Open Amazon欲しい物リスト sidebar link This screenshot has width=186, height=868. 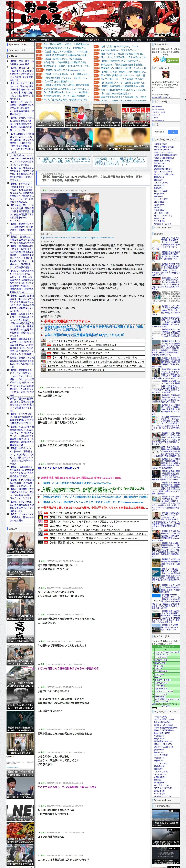162,97
